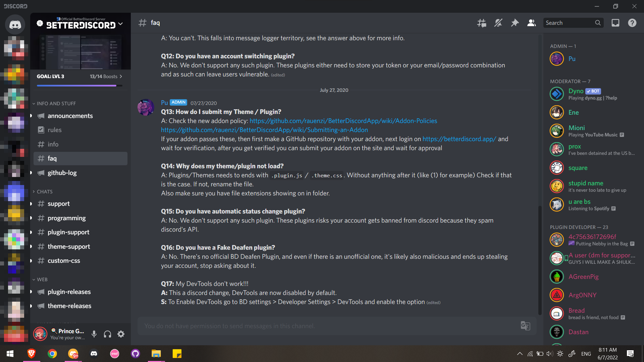
Task: Click the hashtag icon for faq channel
Action: (41, 158)
